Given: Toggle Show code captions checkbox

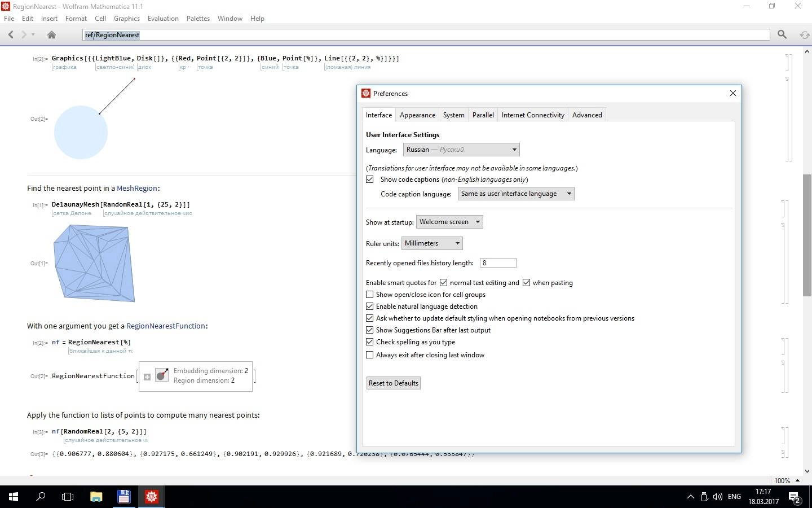Looking at the screenshot, I should (370, 179).
